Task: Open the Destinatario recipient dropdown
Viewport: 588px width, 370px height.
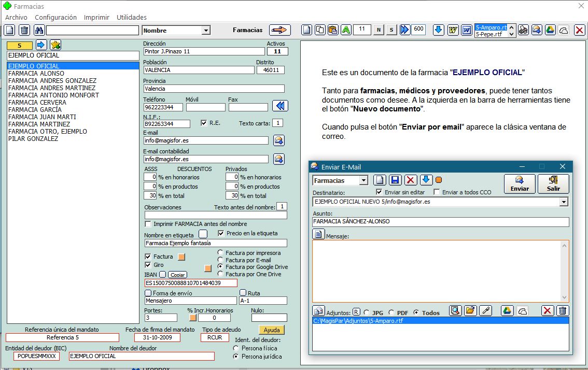Action: 564,202
